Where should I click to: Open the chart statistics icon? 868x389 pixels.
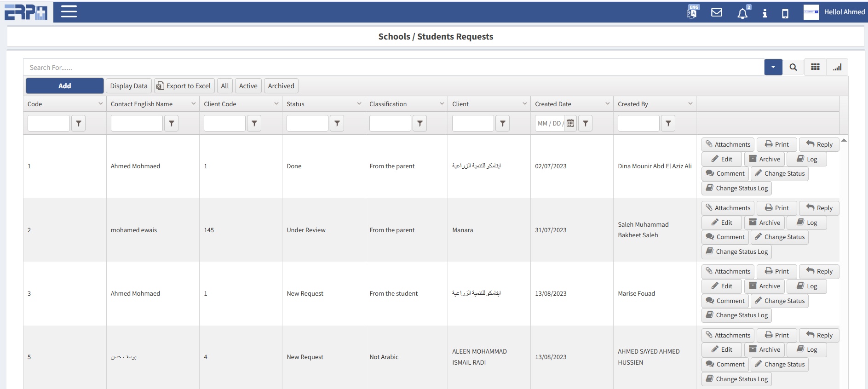(837, 67)
